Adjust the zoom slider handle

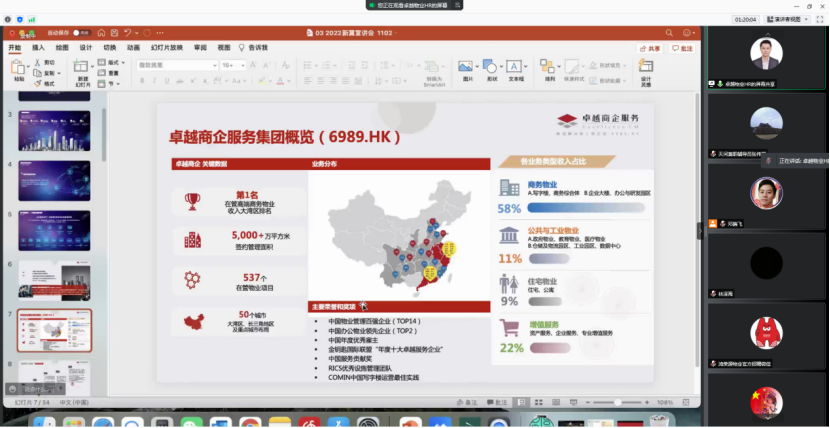click(617, 403)
